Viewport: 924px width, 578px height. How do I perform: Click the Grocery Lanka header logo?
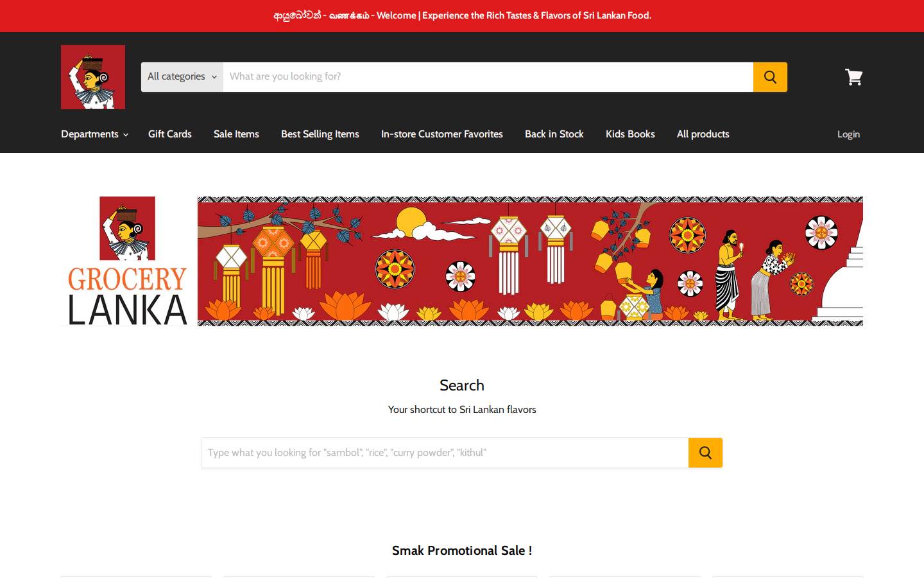tap(93, 77)
